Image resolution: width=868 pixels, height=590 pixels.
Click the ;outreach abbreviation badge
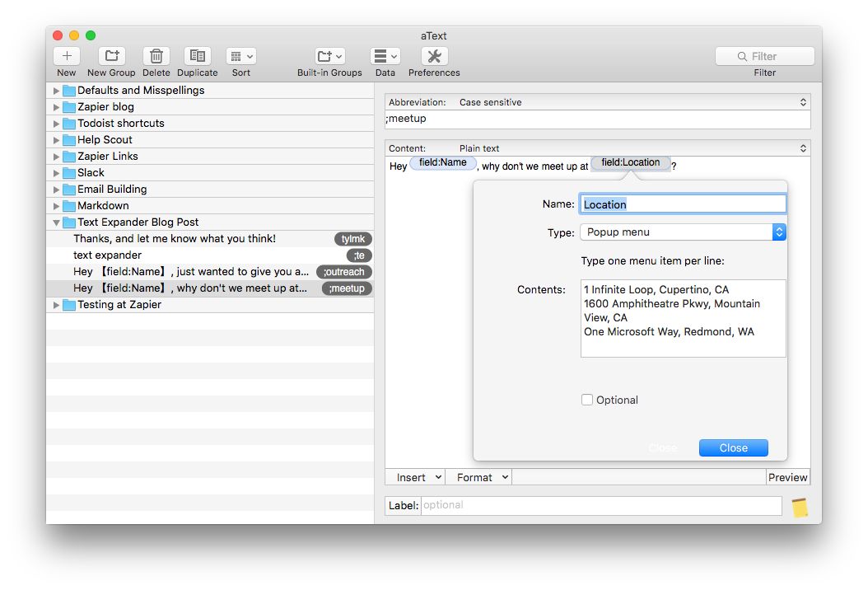click(x=343, y=272)
